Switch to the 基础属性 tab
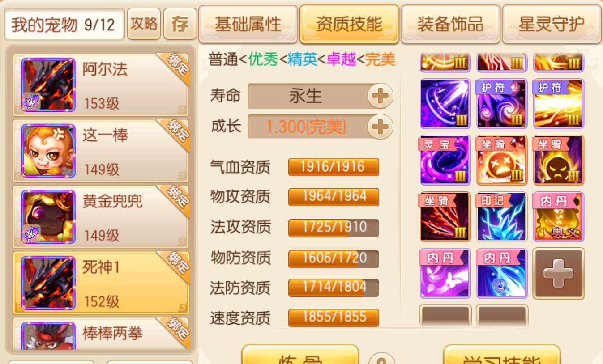603x364 pixels. point(248,24)
